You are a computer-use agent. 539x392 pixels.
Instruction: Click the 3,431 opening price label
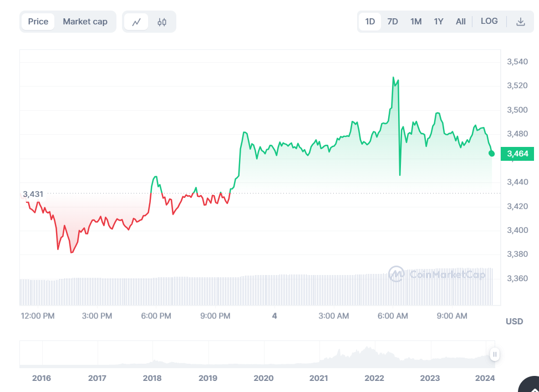(33, 195)
